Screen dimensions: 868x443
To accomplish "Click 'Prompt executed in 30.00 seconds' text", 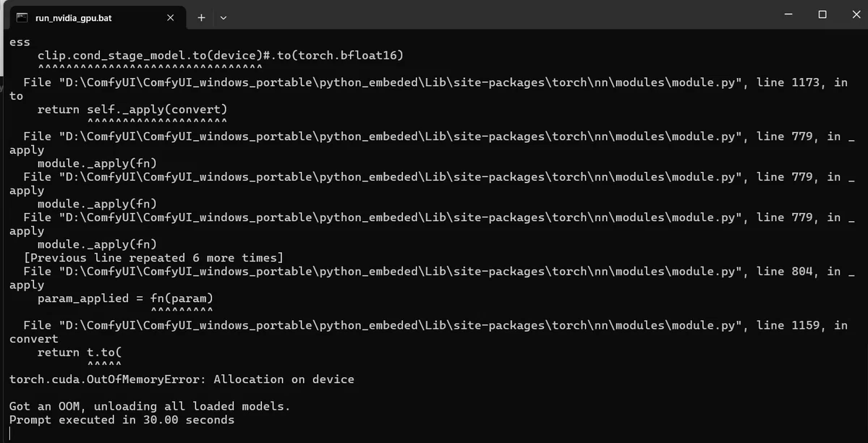I will 122,420.
